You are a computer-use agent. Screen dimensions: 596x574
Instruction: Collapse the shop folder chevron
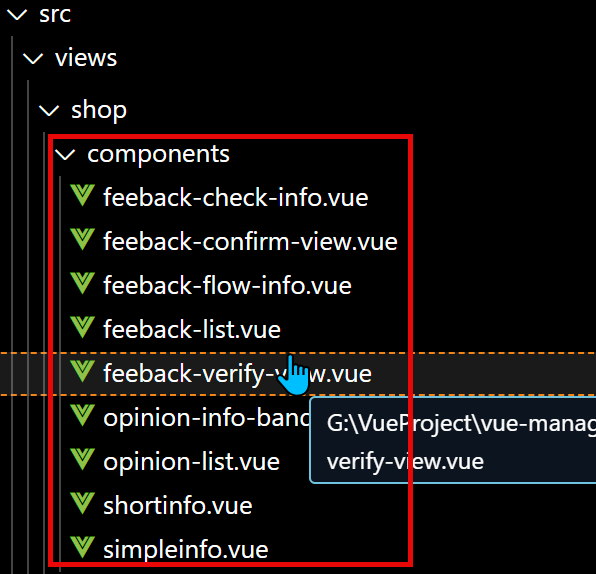pyautogui.click(x=49, y=111)
